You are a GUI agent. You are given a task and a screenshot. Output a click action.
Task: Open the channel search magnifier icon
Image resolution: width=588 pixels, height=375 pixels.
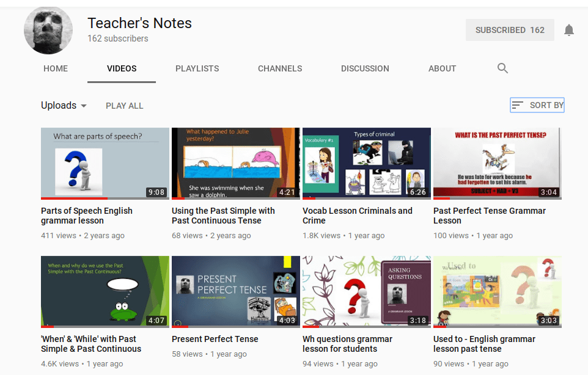(502, 68)
